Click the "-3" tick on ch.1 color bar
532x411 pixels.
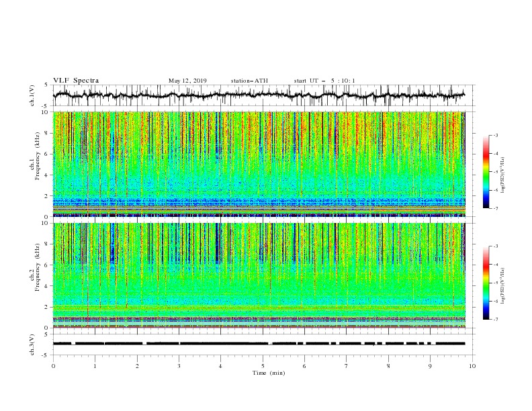[x=495, y=135]
